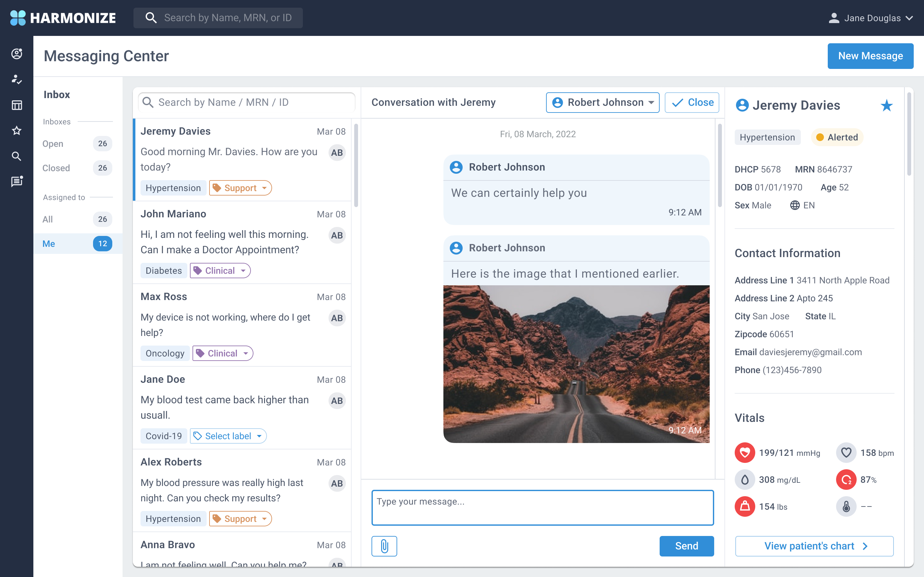Toggle the favorite star for Jeremy Davies
The image size is (924, 577).
pos(886,105)
